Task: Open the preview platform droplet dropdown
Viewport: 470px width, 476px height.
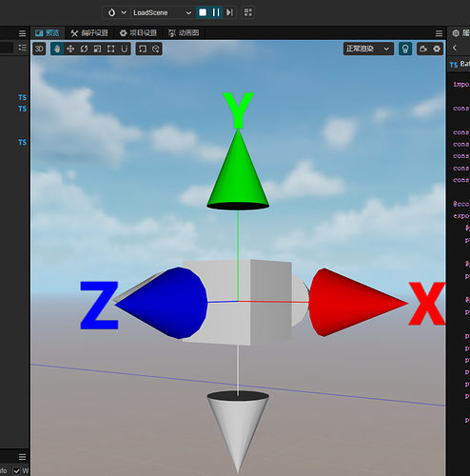Action: coord(116,12)
